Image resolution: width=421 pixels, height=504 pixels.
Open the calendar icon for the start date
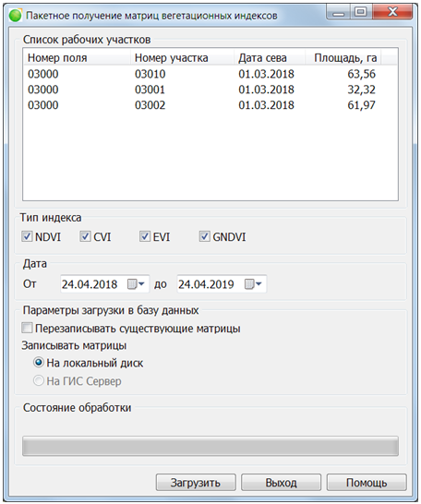[136, 284]
